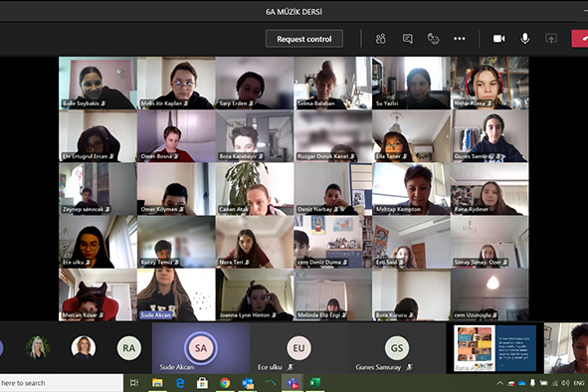Click the share content tray icon

point(551,39)
